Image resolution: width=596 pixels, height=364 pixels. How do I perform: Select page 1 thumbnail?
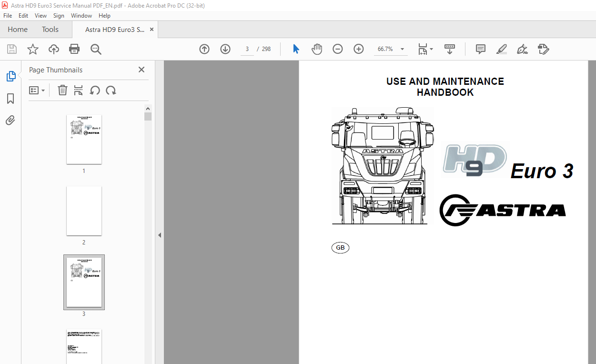(x=84, y=139)
